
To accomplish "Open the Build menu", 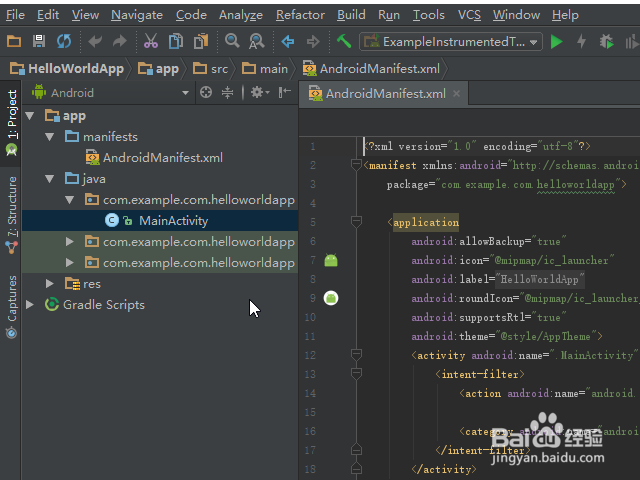I will 351,15.
